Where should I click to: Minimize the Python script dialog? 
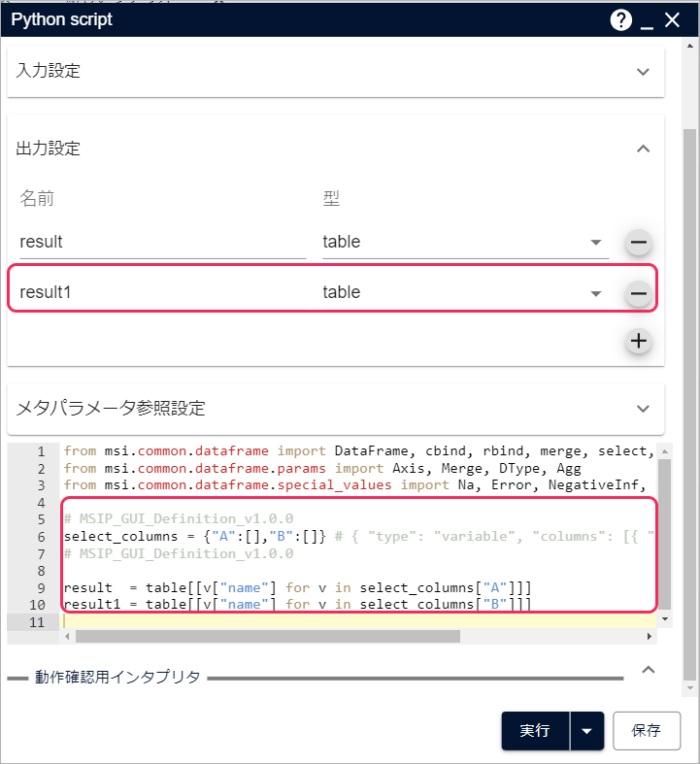point(647,28)
